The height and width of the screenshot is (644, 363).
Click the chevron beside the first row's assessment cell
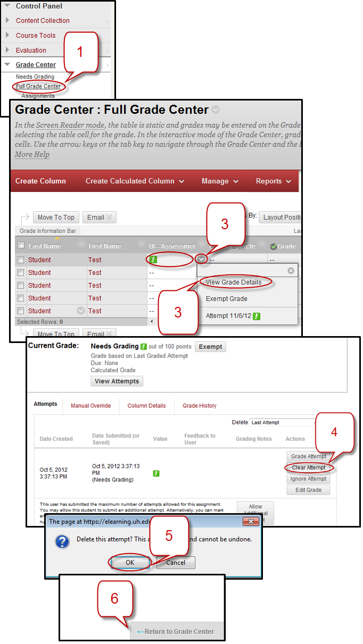[x=201, y=259]
